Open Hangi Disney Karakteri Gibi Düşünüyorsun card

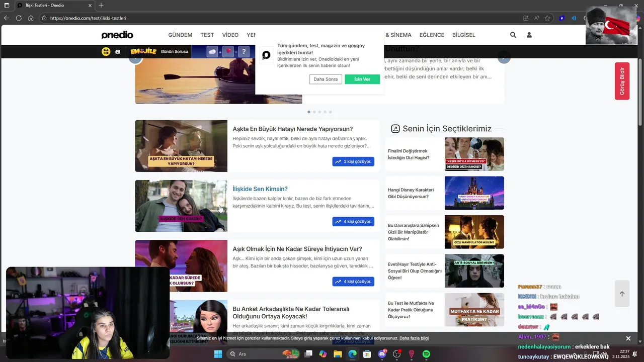coord(445,193)
